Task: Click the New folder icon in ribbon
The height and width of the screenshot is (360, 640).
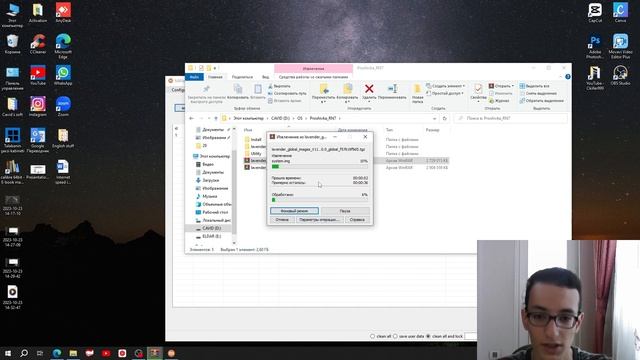Action: point(417,89)
